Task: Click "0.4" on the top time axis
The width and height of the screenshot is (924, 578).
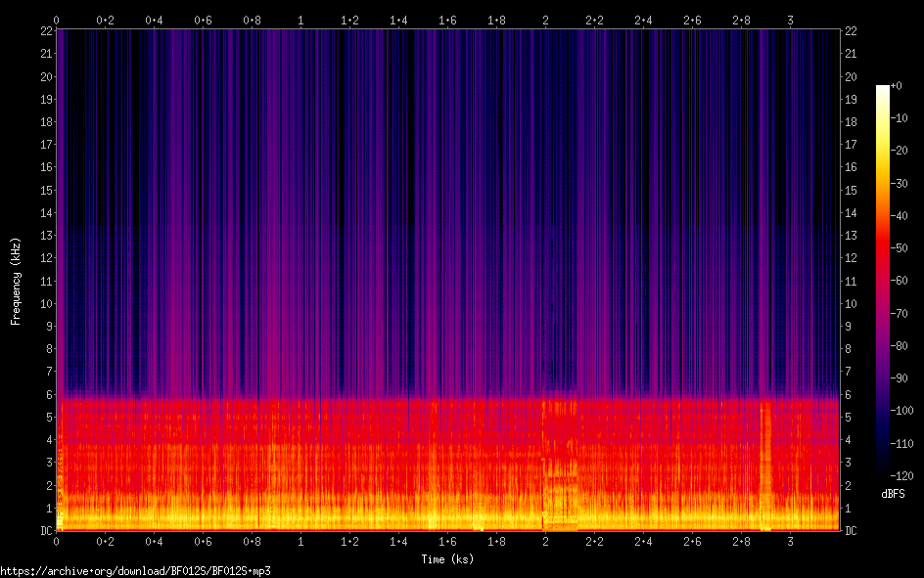Action: tap(154, 21)
